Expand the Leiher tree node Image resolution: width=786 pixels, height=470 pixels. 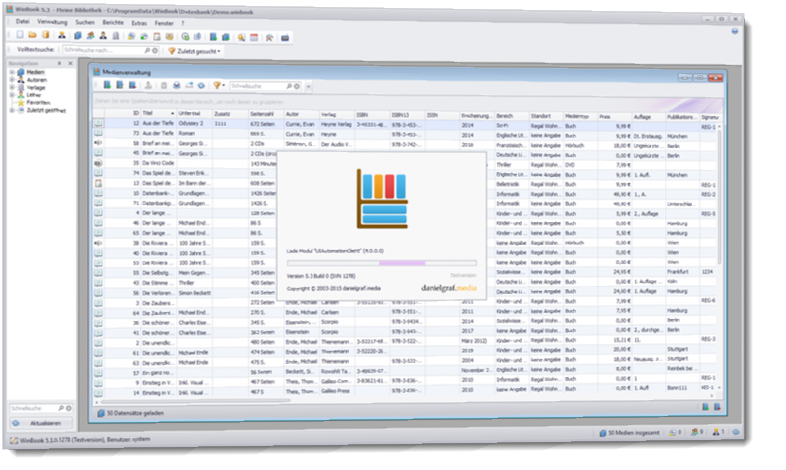(12, 95)
